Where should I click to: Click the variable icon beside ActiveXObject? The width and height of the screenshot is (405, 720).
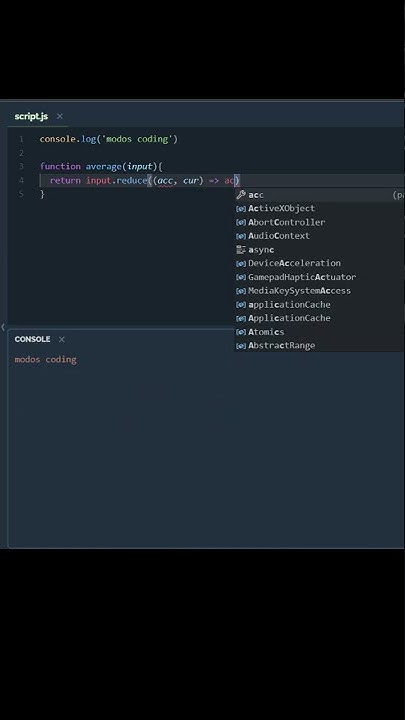tap(241, 208)
